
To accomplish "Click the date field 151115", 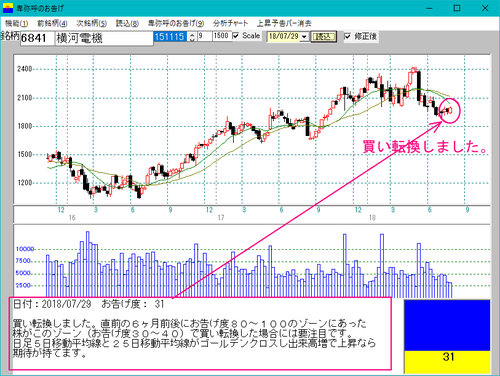I will coord(170,36).
